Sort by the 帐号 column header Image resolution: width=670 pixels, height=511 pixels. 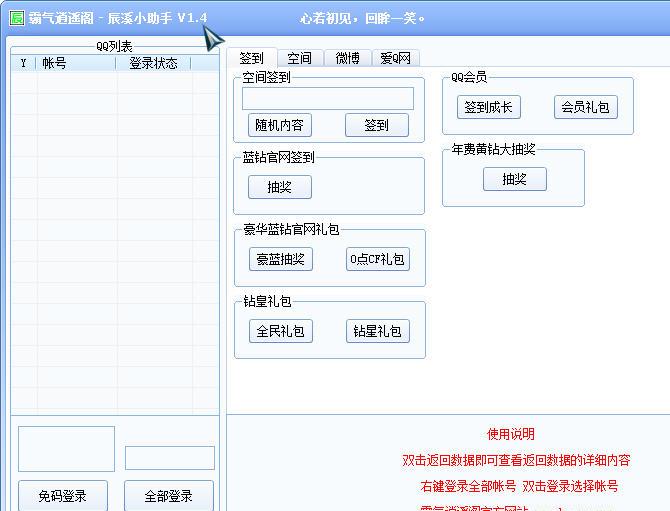(76, 63)
